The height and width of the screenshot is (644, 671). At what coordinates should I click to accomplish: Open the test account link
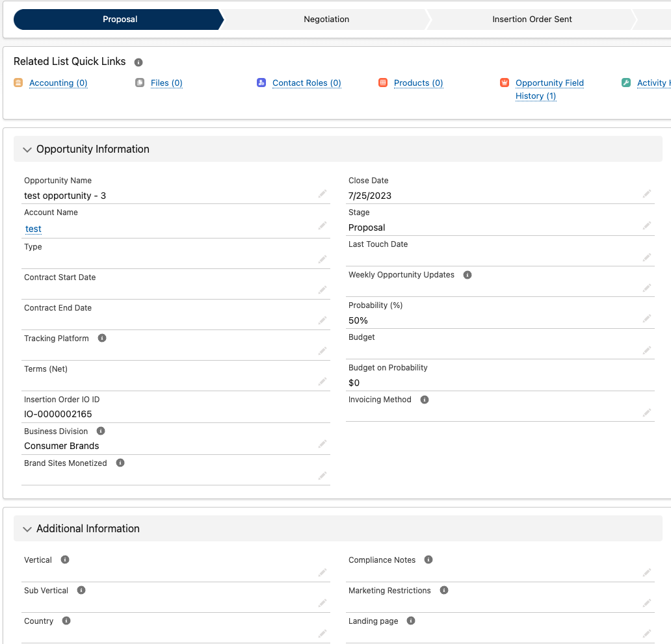coord(33,229)
